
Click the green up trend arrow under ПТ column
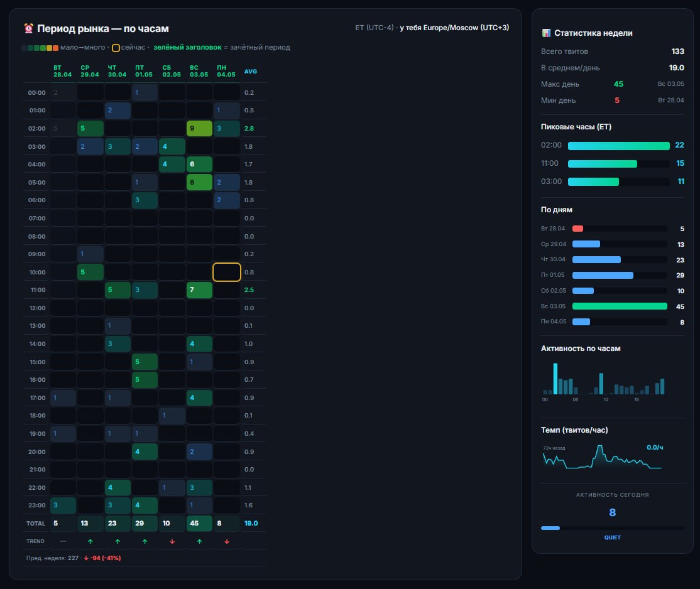click(x=145, y=541)
